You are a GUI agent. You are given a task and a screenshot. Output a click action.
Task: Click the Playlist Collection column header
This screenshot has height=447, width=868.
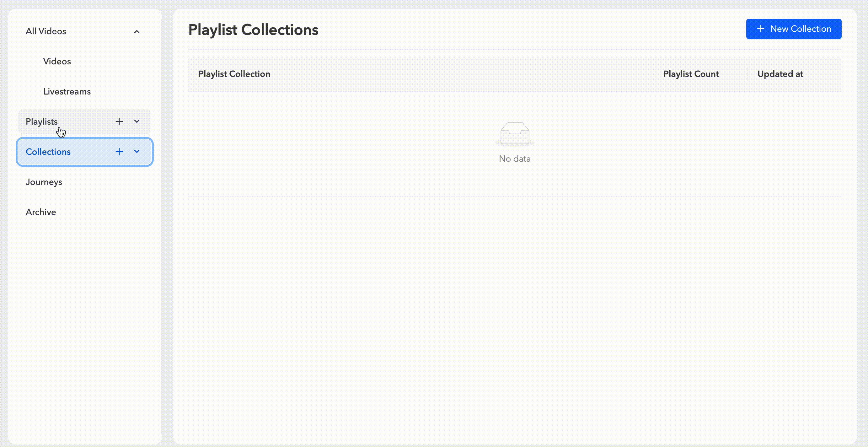tap(234, 74)
